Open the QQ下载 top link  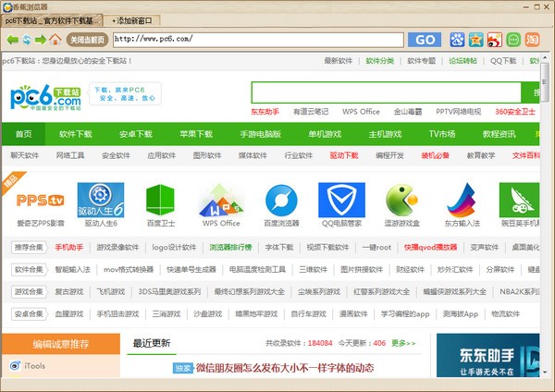[503, 61]
